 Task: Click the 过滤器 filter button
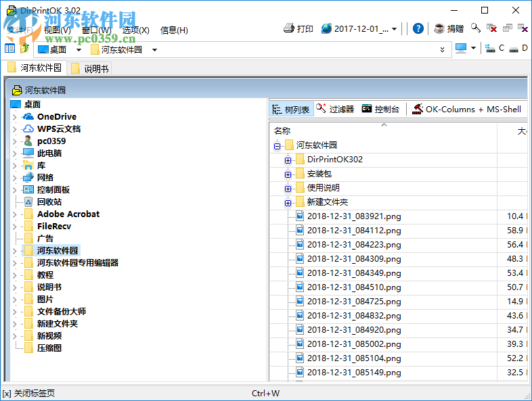tap(335, 109)
